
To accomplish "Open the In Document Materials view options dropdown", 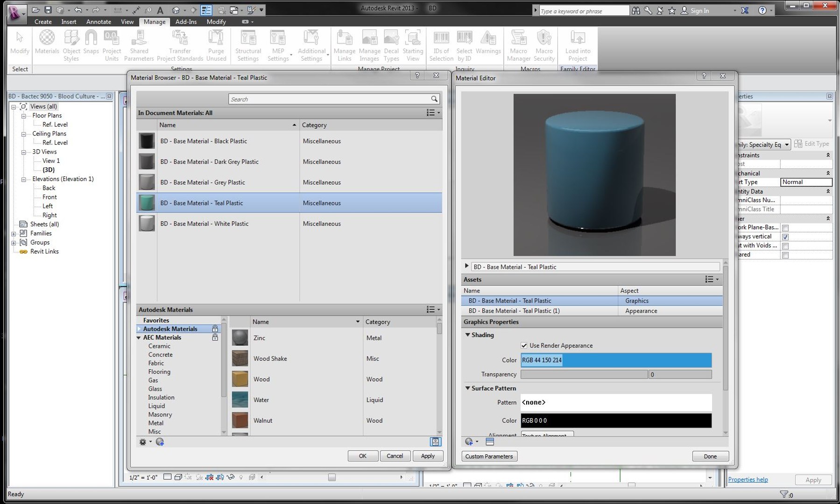I will pos(433,112).
